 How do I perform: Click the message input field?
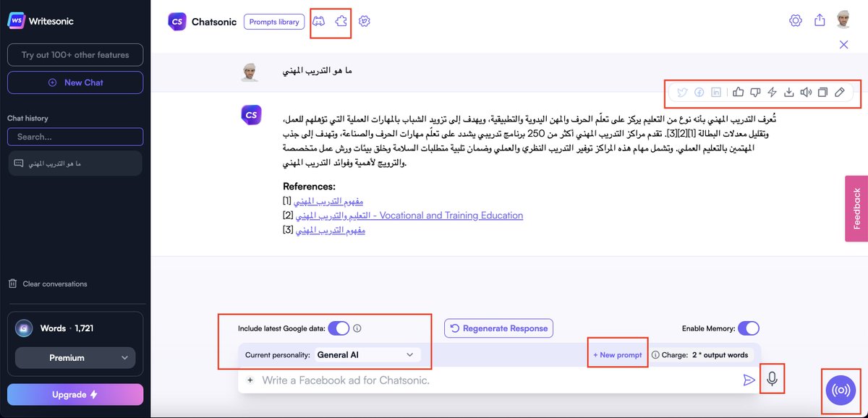click(498, 380)
